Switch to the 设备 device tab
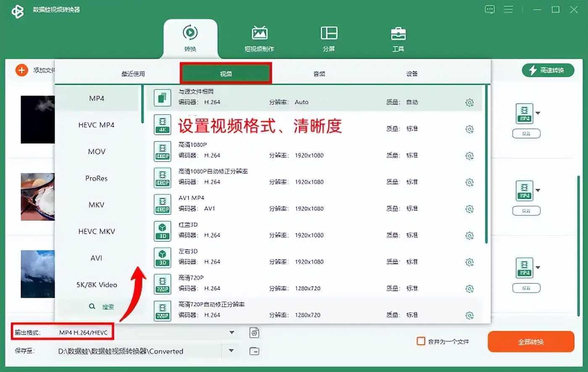 [x=412, y=73]
